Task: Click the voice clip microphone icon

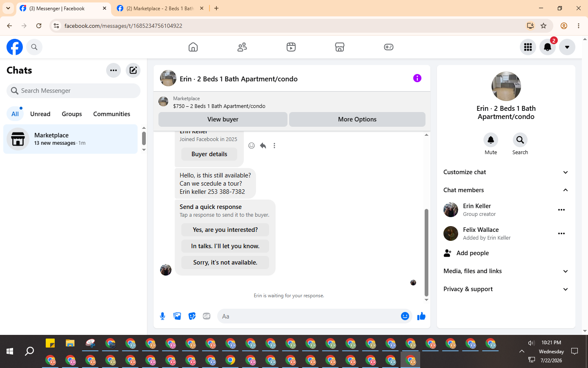Action: coord(163,316)
